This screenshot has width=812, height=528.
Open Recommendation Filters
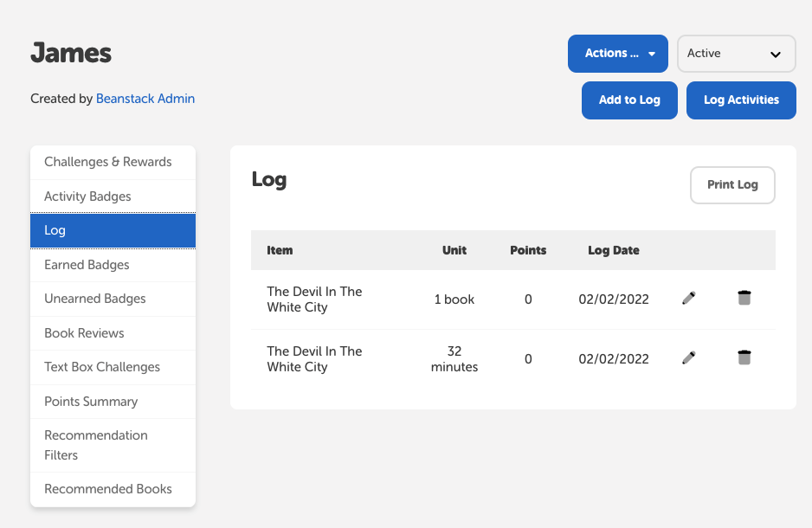[113, 445]
